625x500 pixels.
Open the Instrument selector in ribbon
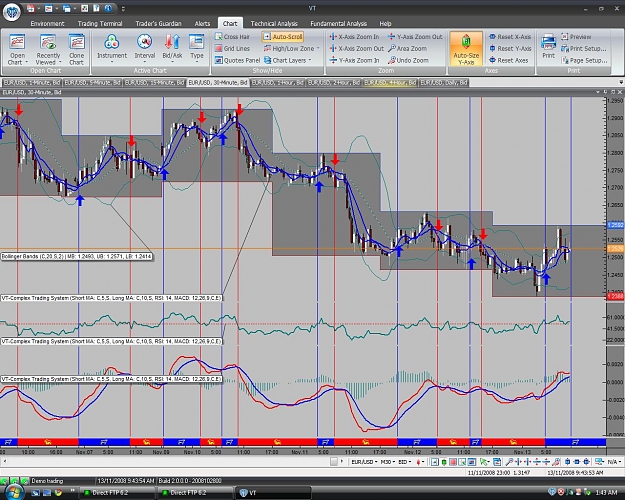(x=112, y=49)
